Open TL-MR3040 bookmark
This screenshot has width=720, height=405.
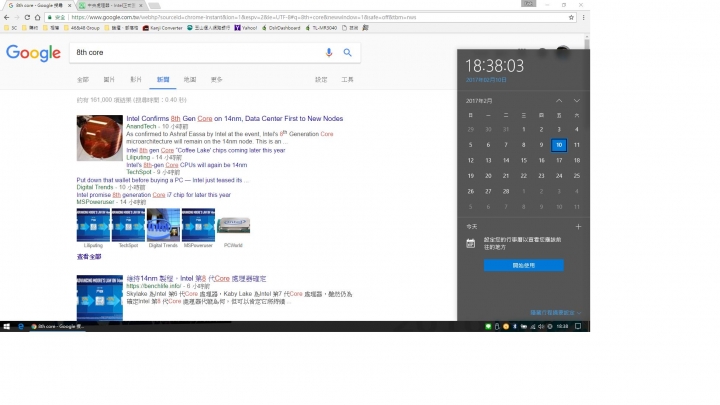coord(321,28)
